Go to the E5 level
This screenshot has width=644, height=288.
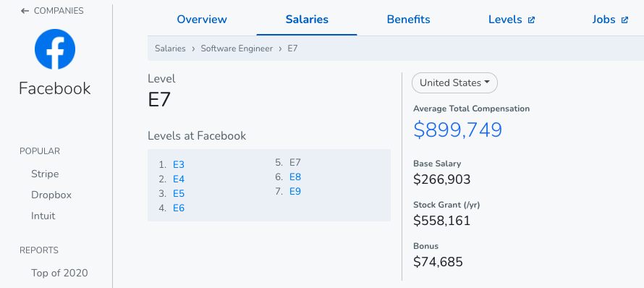click(x=179, y=193)
